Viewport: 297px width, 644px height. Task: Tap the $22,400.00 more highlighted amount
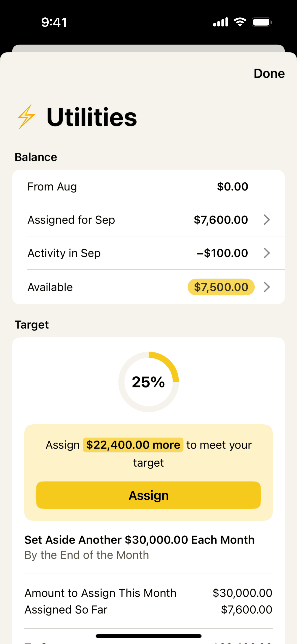tap(133, 445)
